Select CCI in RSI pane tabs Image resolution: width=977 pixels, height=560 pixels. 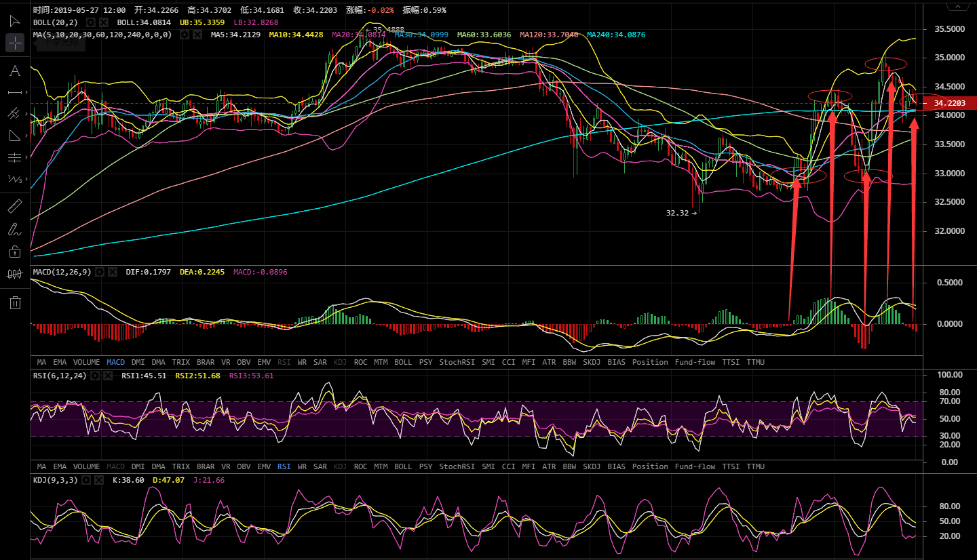(x=508, y=466)
